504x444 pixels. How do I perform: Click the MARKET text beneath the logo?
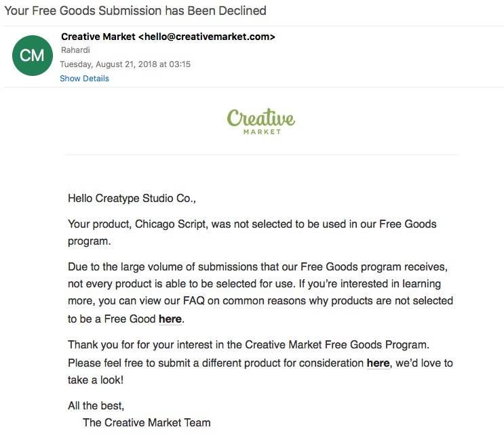[263, 132]
